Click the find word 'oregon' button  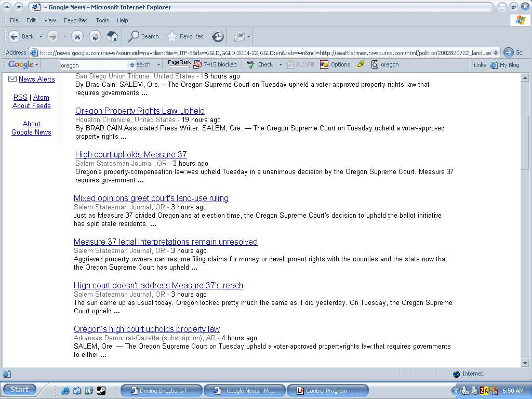pyautogui.click(x=385, y=64)
